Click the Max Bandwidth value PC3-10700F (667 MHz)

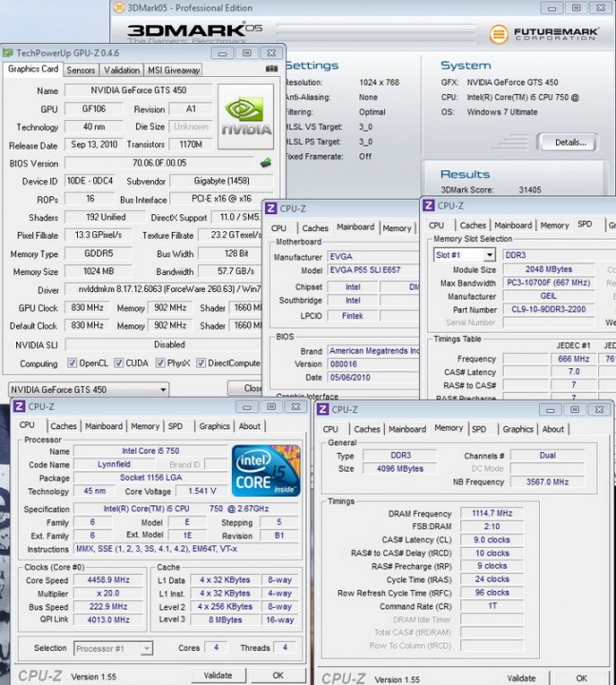[549, 283]
